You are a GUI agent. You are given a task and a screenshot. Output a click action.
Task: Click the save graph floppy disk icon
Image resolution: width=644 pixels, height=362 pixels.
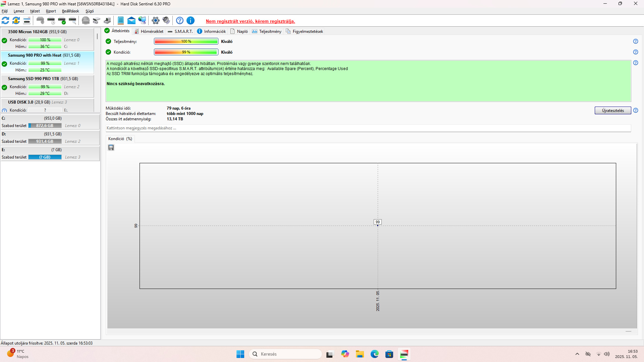coord(111,147)
